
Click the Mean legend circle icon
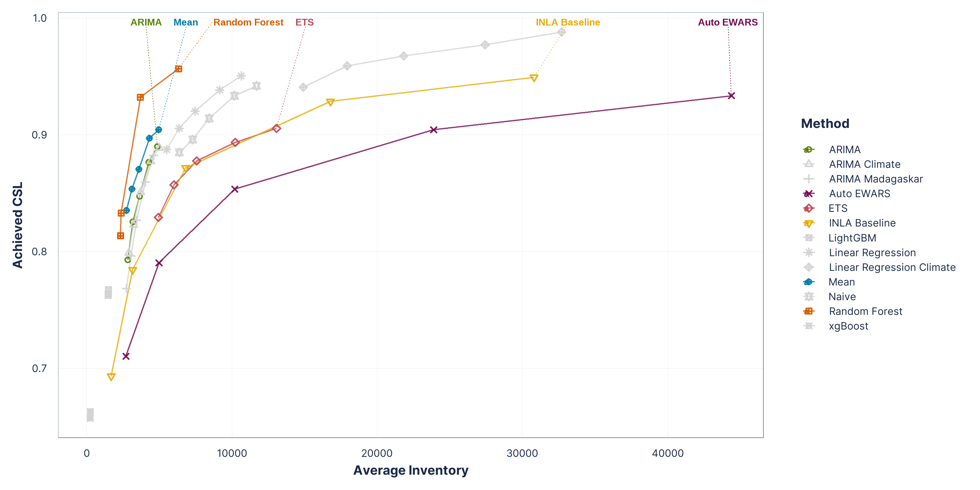(808, 282)
